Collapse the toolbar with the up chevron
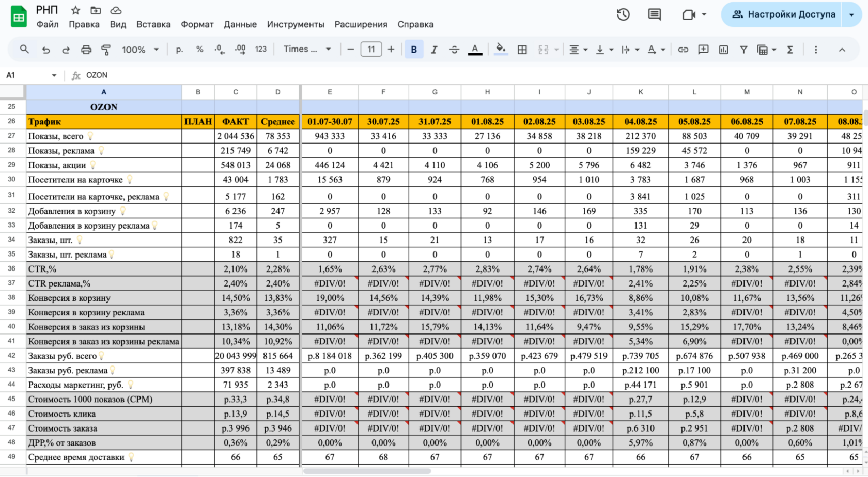868x477 pixels. [x=842, y=50]
